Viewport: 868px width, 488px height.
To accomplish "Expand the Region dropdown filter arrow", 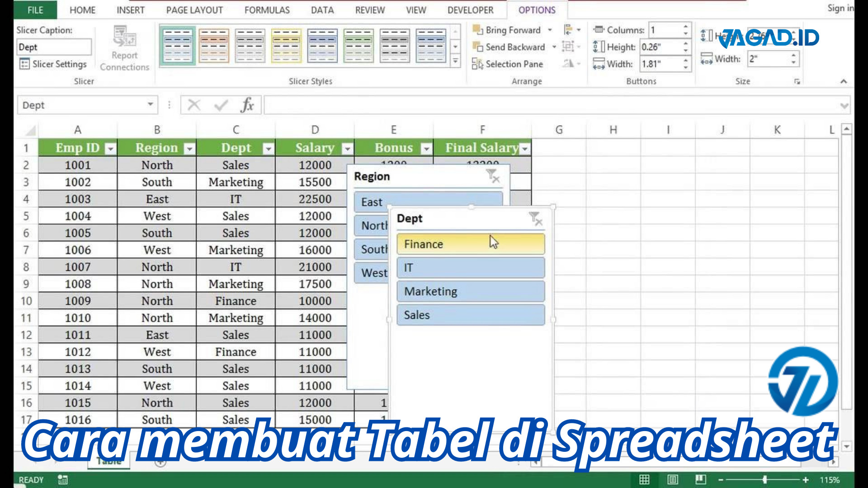I will 189,148.
